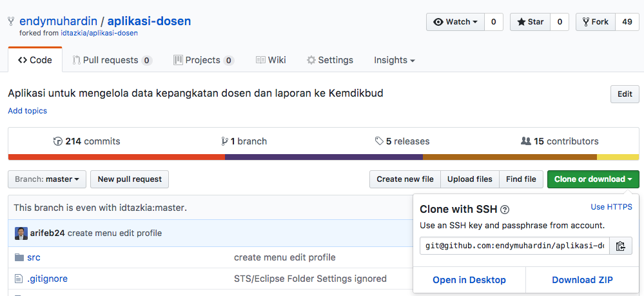Open the Projects tab
Image resolution: width=644 pixels, height=296 pixels.
(x=204, y=60)
